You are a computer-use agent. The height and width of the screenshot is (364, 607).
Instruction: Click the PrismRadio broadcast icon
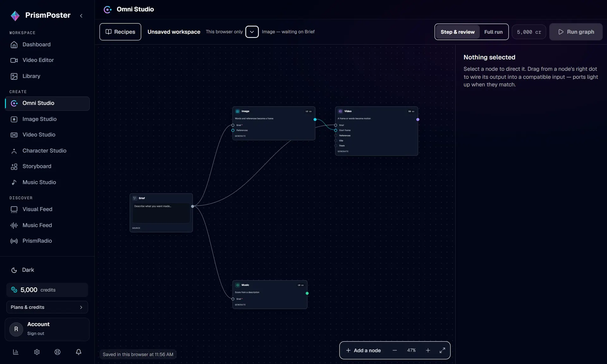(14, 241)
